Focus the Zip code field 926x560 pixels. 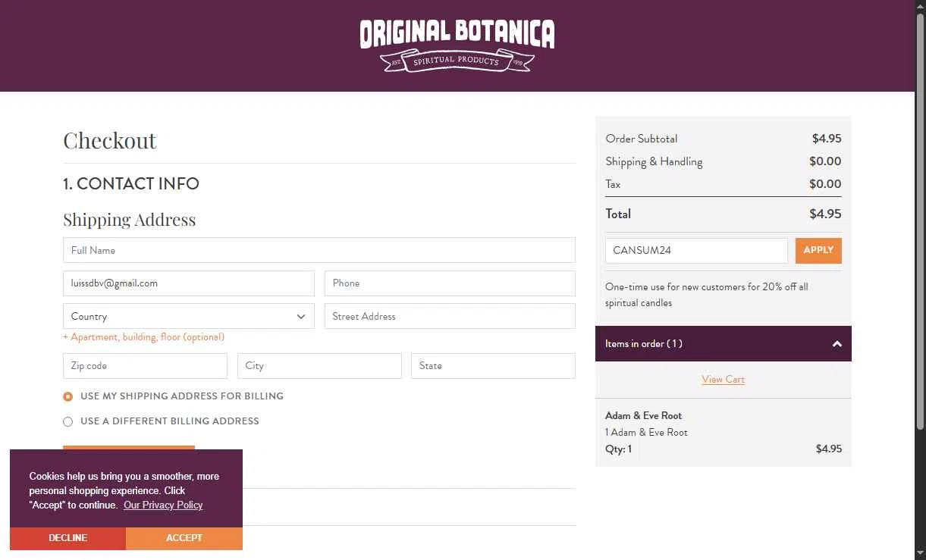(x=145, y=366)
